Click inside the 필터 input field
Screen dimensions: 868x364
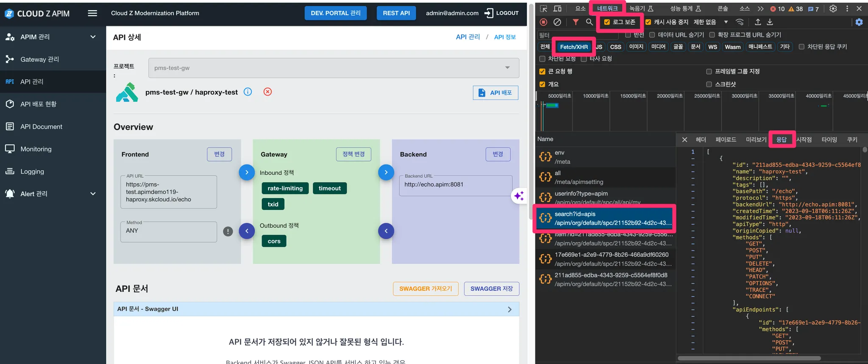pyautogui.click(x=578, y=35)
